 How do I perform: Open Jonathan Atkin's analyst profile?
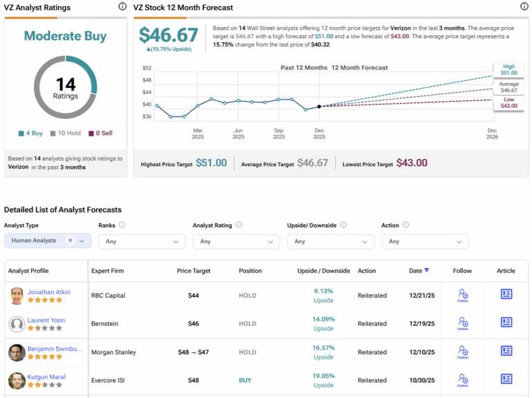tap(48, 292)
